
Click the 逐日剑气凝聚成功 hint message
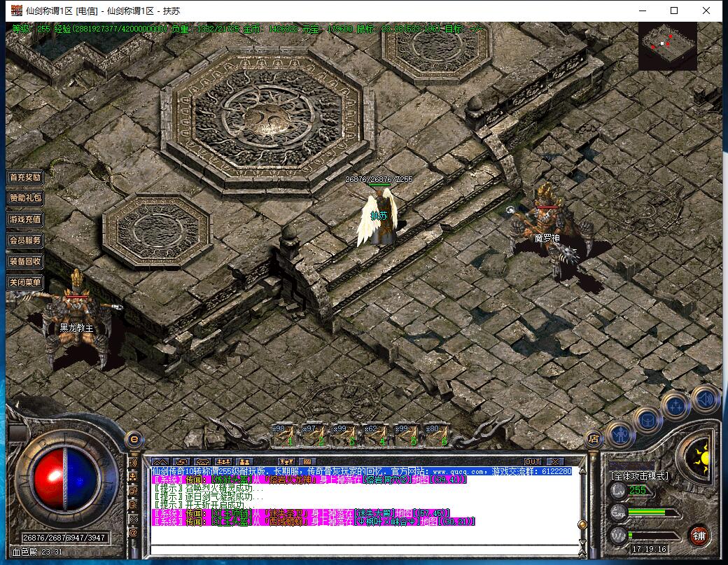point(209,497)
